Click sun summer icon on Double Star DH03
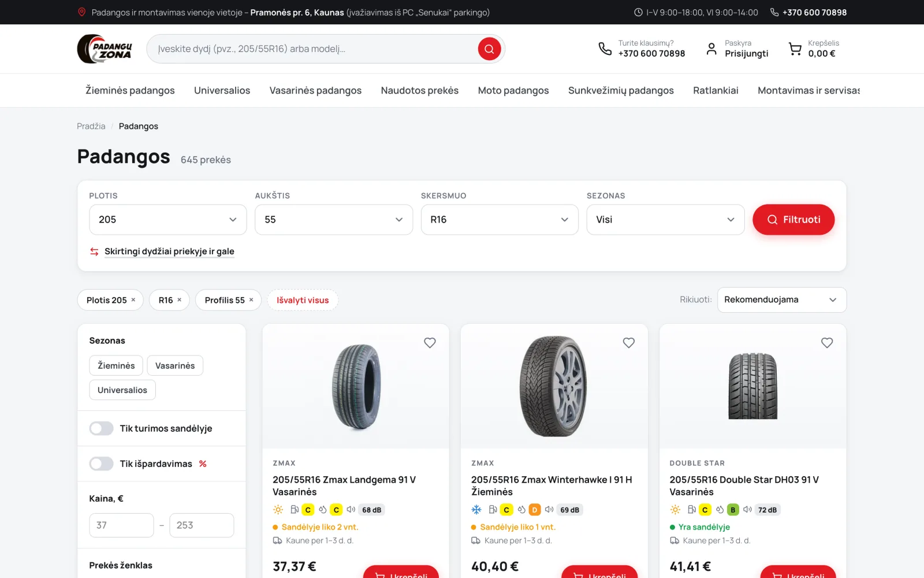This screenshot has height=578, width=924. pos(675,510)
